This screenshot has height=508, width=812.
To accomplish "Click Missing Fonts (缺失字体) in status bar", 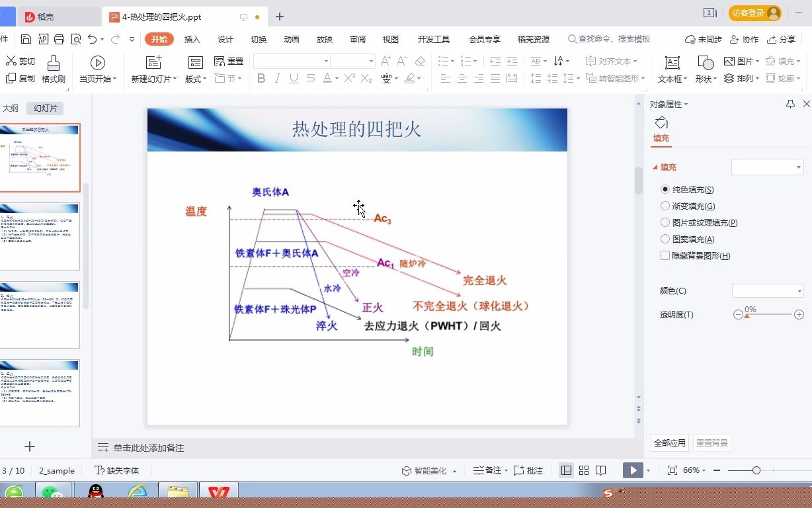I will pyautogui.click(x=117, y=470).
